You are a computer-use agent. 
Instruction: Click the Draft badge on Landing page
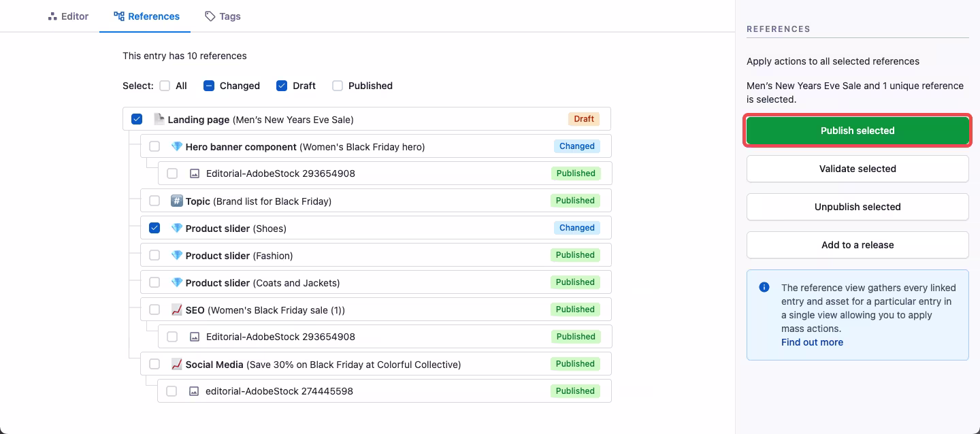(584, 119)
